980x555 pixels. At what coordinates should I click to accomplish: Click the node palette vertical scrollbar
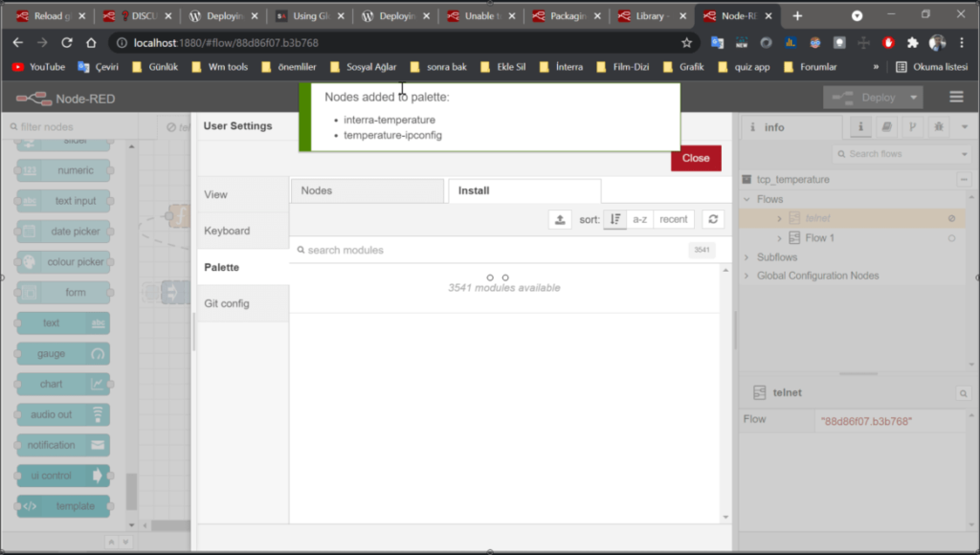click(131, 493)
